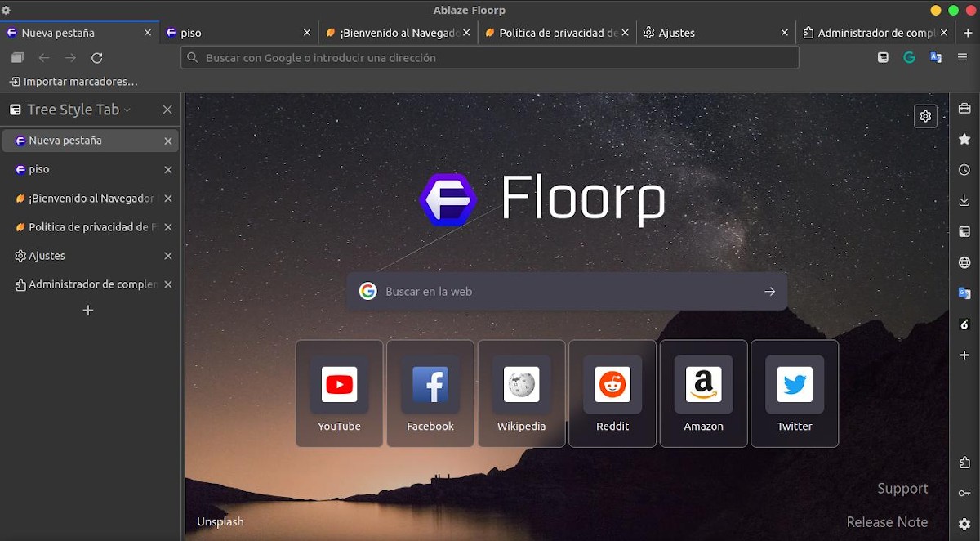
Task: Close the Tree Style Tab sidebar
Action: pos(167,110)
